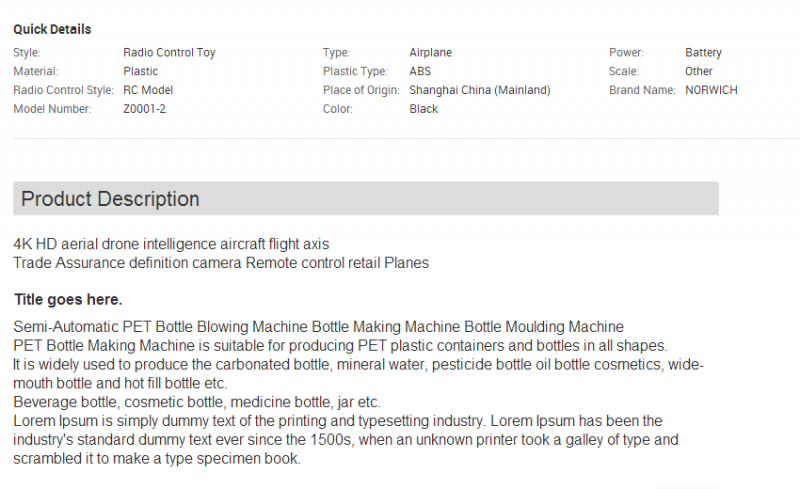Select model number Z0001-2

pos(144,109)
